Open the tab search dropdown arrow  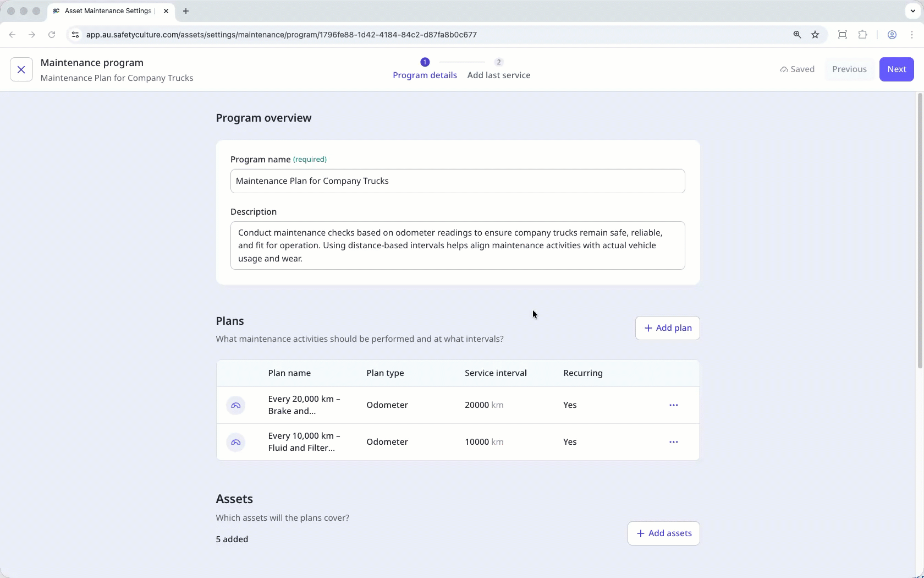coord(912,11)
